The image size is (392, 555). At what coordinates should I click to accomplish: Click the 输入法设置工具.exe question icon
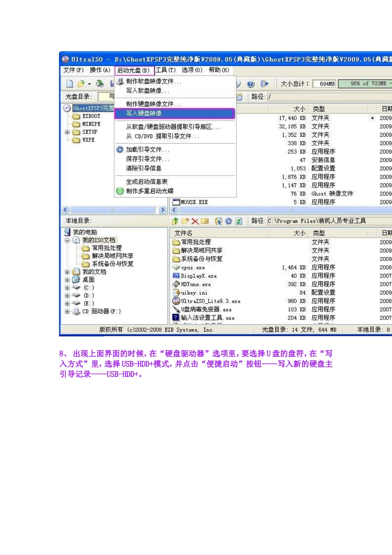tap(176, 318)
